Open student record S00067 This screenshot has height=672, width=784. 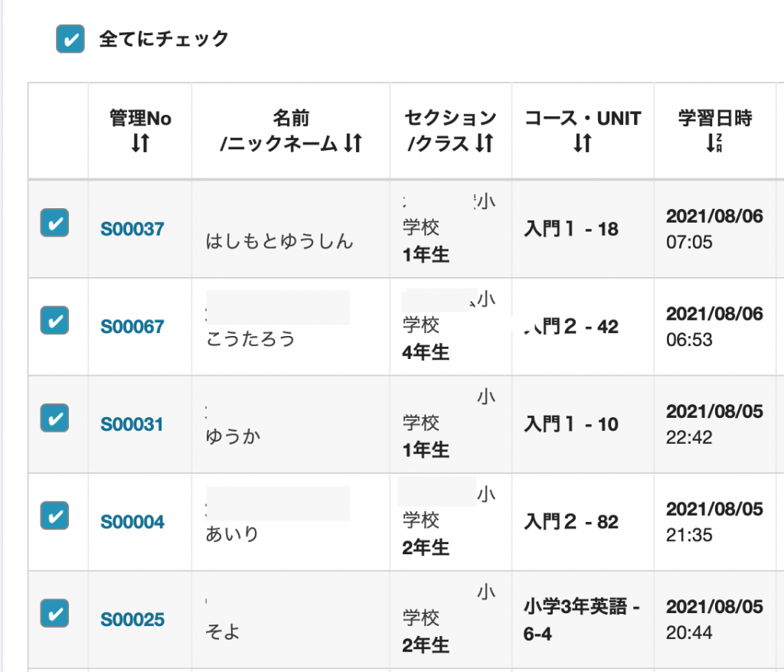(132, 327)
